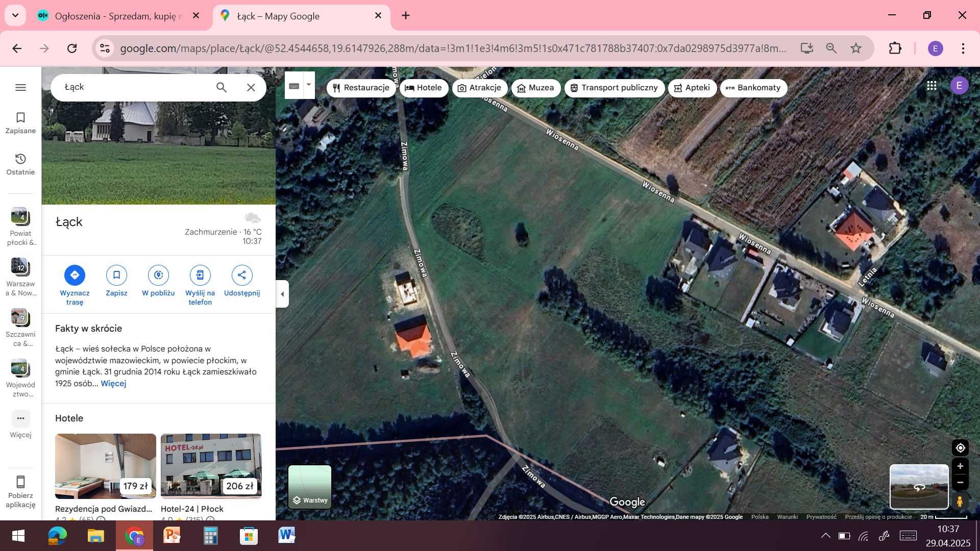980x551 pixels.
Task: Open Prywatność privacy link
Action: pos(821,517)
